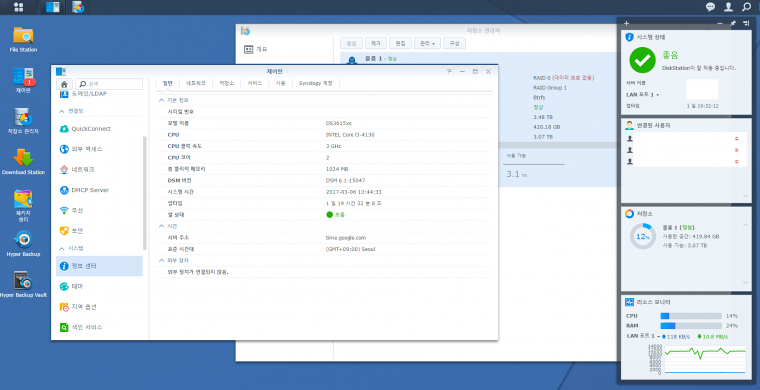Open the taskbar search magnifier

tap(746, 7)
